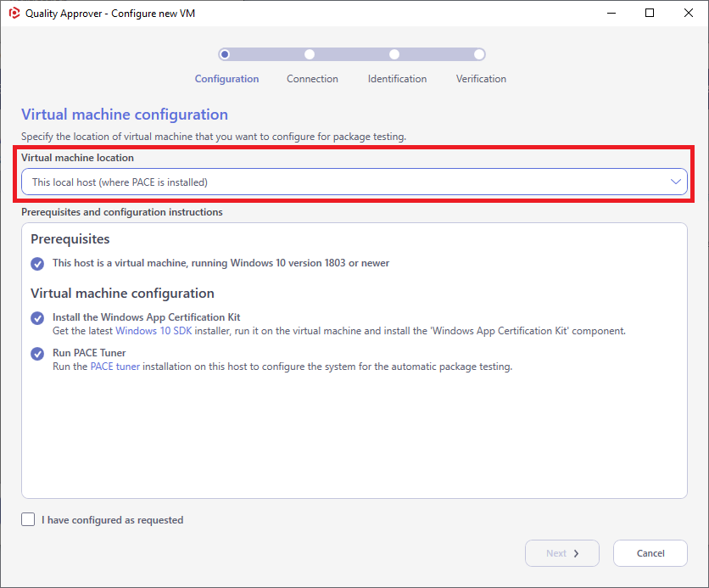Image resolution: width=709 pixels, height=588 pixels.
Task: Click the Windows 10 version prerequisite checkmark
Action: click(37, 264)
